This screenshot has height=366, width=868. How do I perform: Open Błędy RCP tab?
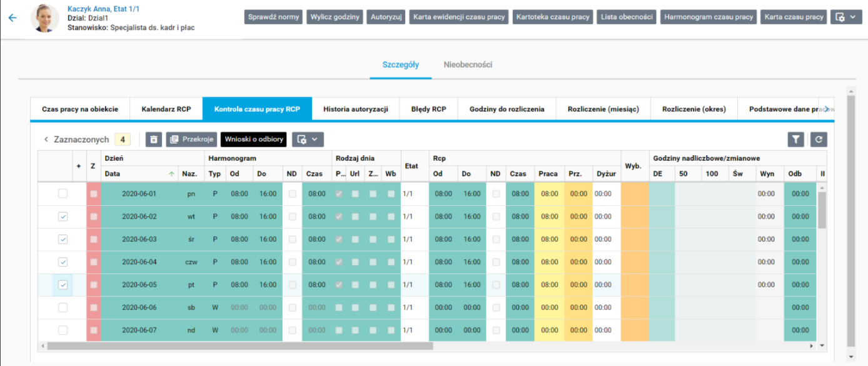tap(428, 109)
